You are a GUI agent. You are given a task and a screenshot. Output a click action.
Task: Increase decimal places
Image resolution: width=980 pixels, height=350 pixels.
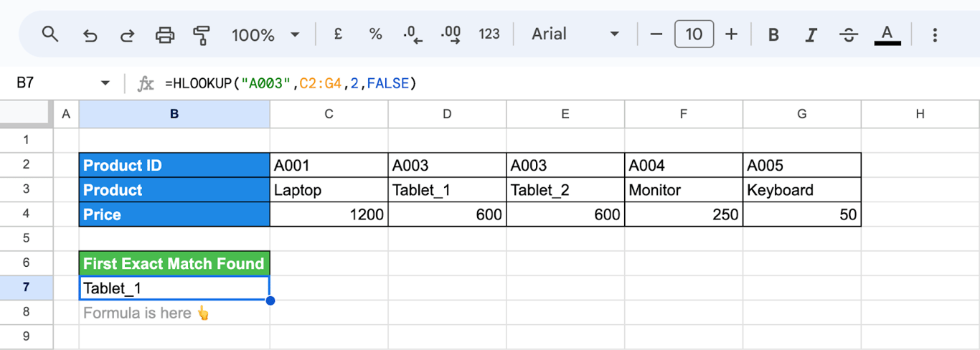pyautogui.click(x=451, y=34)
